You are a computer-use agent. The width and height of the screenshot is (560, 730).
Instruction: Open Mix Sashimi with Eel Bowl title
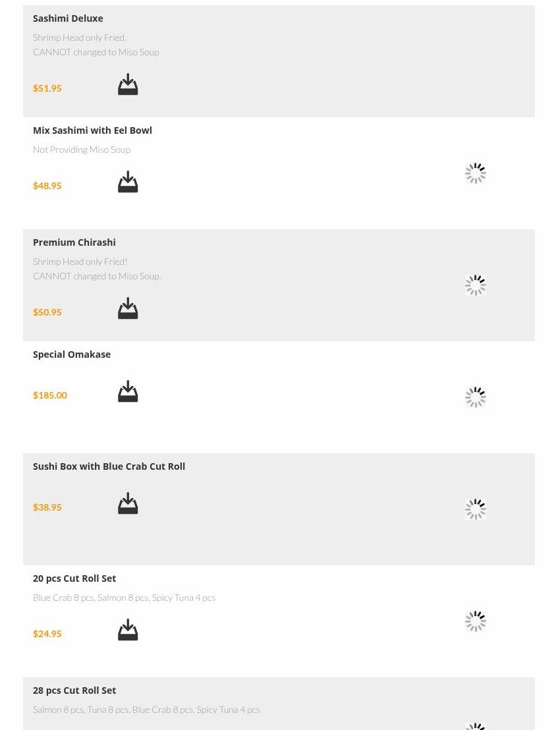click(92, 130)
